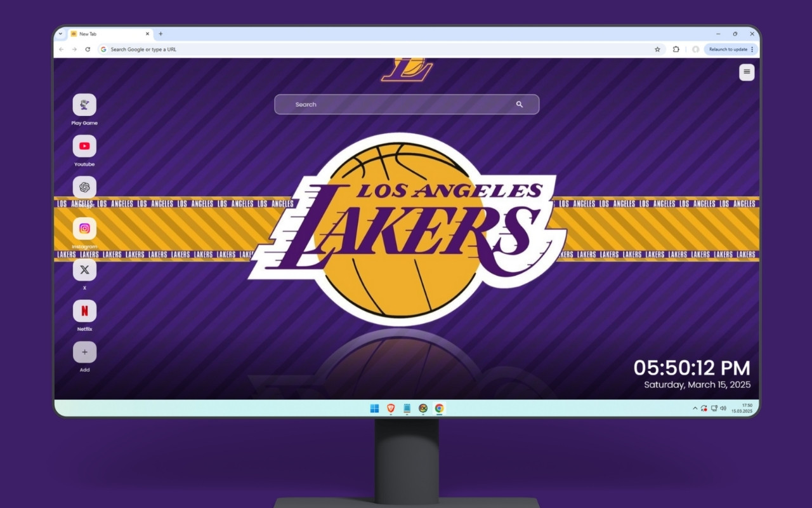
Task: Bookmark this page with the star icon
Action: click(x=657, y=49)
